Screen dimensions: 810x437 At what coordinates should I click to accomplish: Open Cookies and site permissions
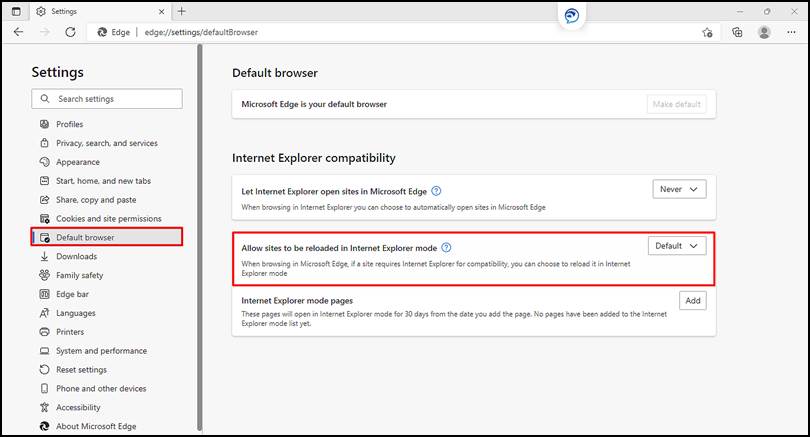click(108, 218)
